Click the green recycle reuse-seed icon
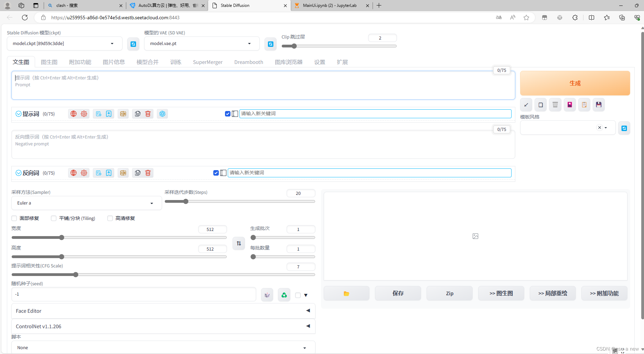The height and width of the screenshot is (354, 644). [284, 295]
